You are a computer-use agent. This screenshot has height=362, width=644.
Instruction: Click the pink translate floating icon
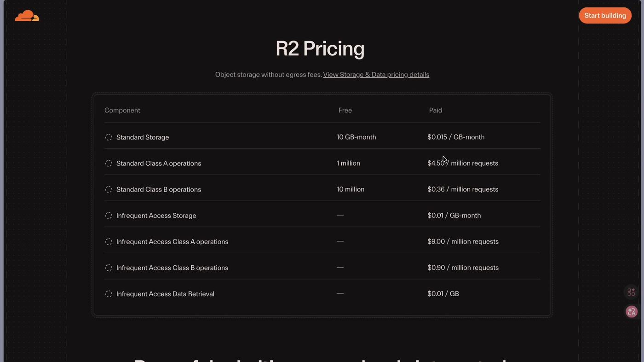[631, 312]
